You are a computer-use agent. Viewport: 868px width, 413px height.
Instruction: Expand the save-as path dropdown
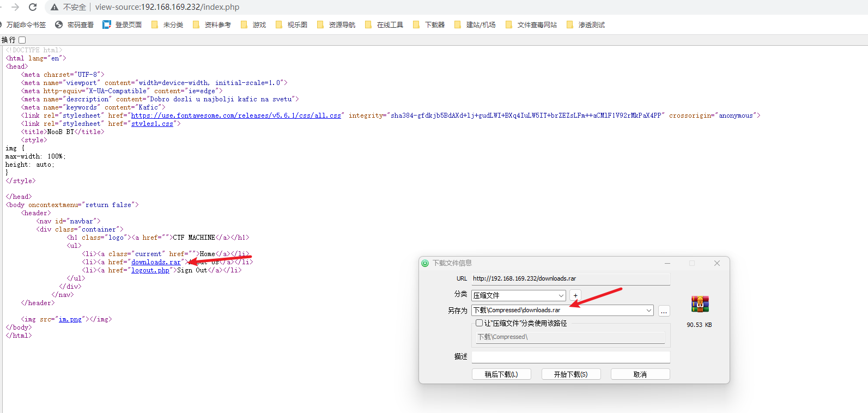click(x=649, y=311)
